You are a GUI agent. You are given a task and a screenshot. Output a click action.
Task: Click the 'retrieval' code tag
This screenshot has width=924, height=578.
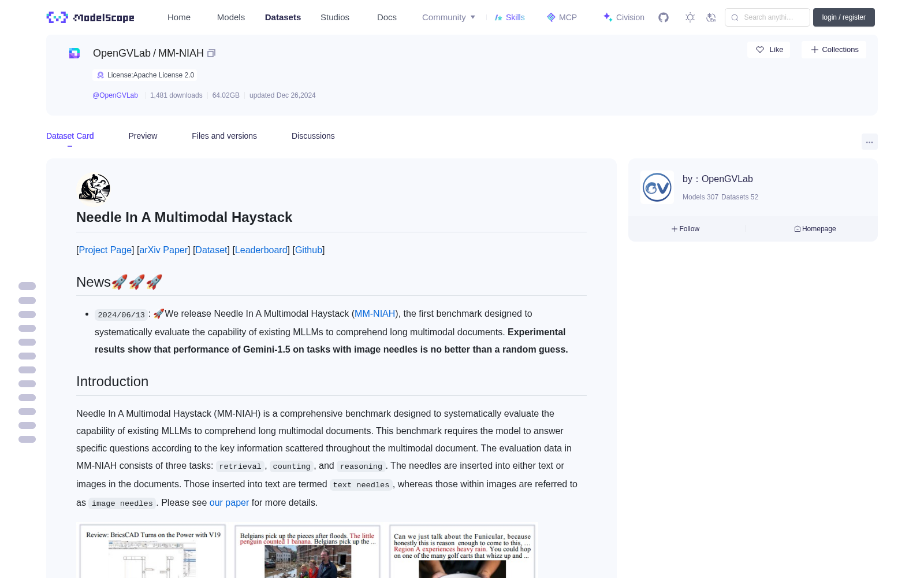coord(240,466)
